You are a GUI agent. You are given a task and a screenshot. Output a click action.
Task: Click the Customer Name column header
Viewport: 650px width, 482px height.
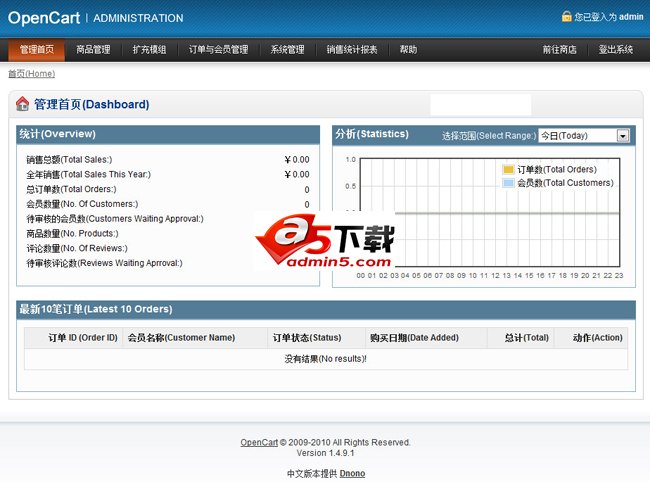click(195, 338)
